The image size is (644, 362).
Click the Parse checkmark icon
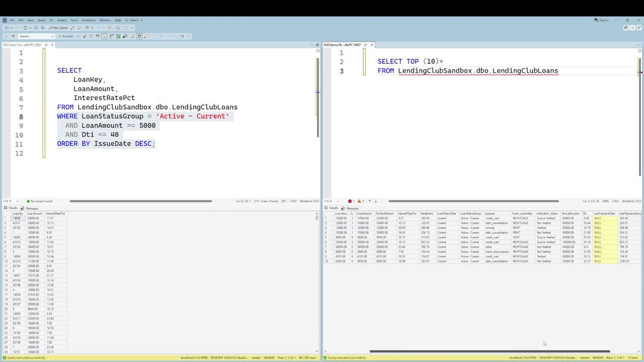coord(85,36)
